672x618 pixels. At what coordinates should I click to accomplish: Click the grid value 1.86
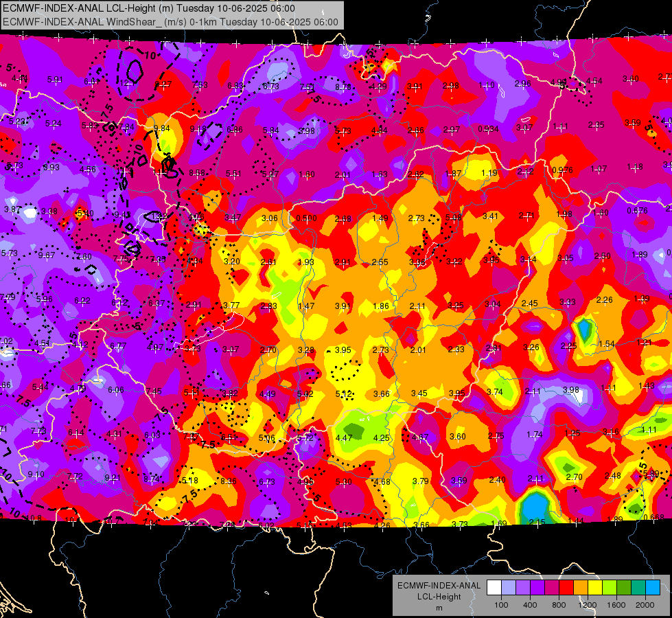pos(381,306)
